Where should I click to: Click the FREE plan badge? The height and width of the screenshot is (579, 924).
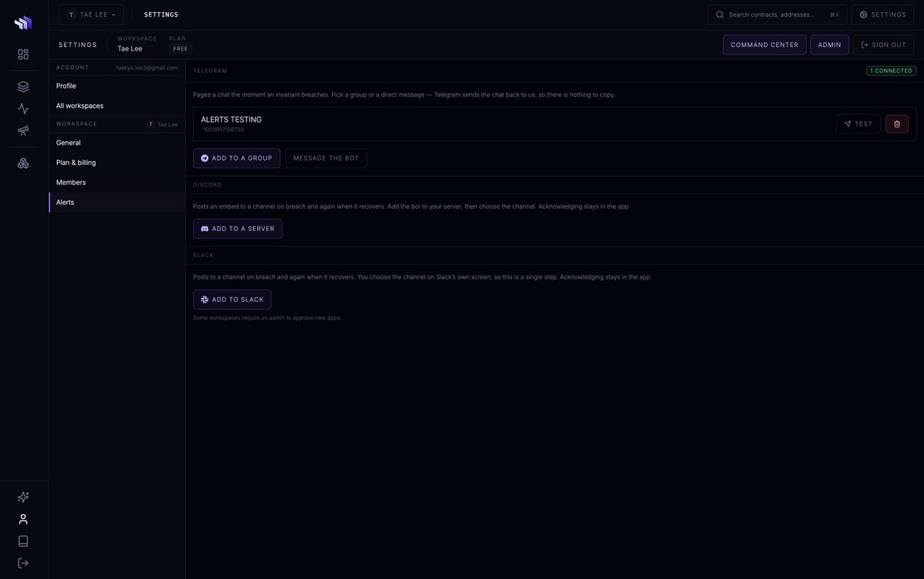(x=181, y=49)
